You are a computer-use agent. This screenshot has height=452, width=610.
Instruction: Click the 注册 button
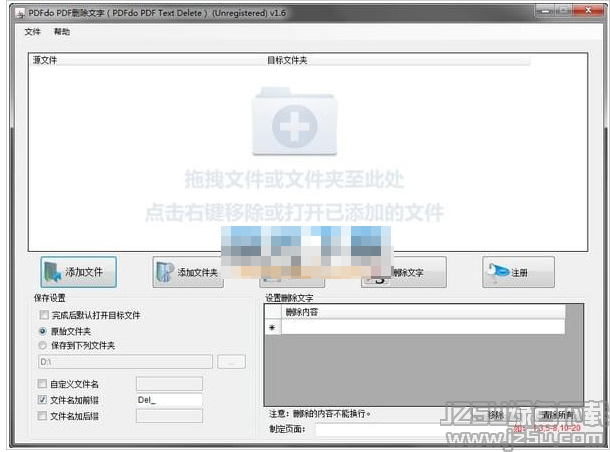tap(518, 272)
